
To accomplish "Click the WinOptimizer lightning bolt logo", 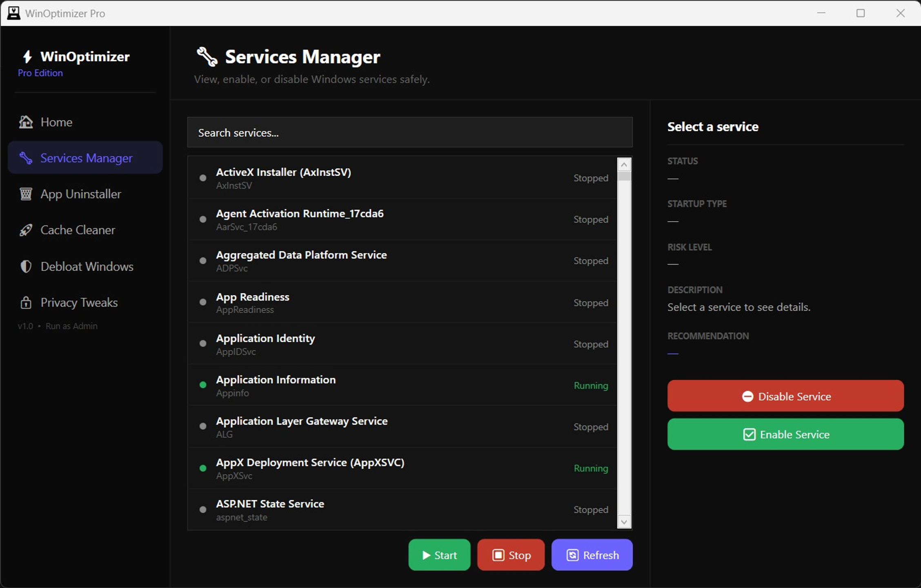I will (27, 56).
